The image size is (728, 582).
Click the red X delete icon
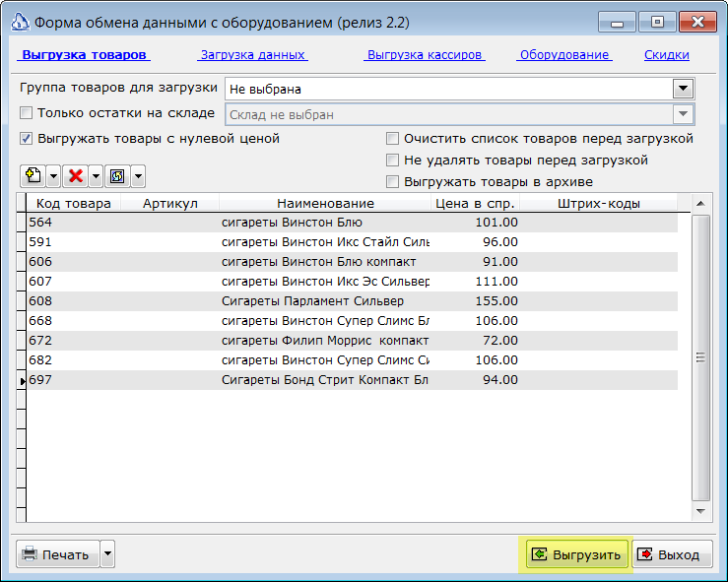pyautogui.click(x=75, y=176)
